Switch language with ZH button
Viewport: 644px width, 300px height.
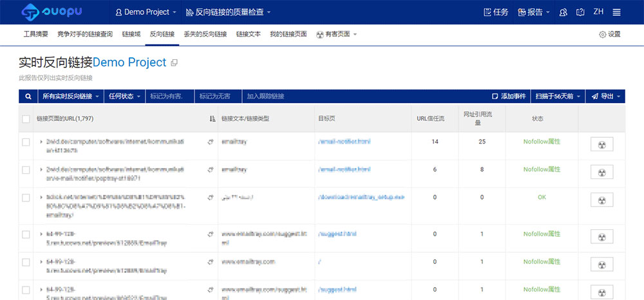pyautogui.click(x=598, y=12)
